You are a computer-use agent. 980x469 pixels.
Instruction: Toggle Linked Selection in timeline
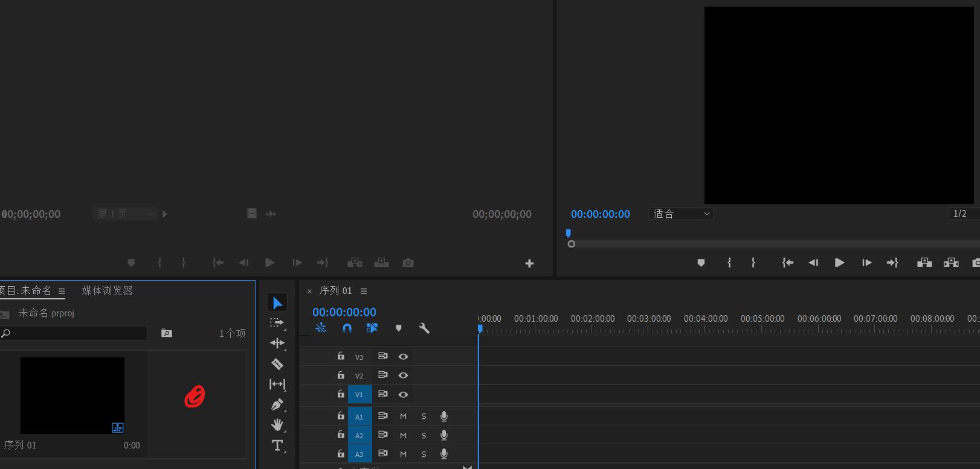tap(372, 328)
